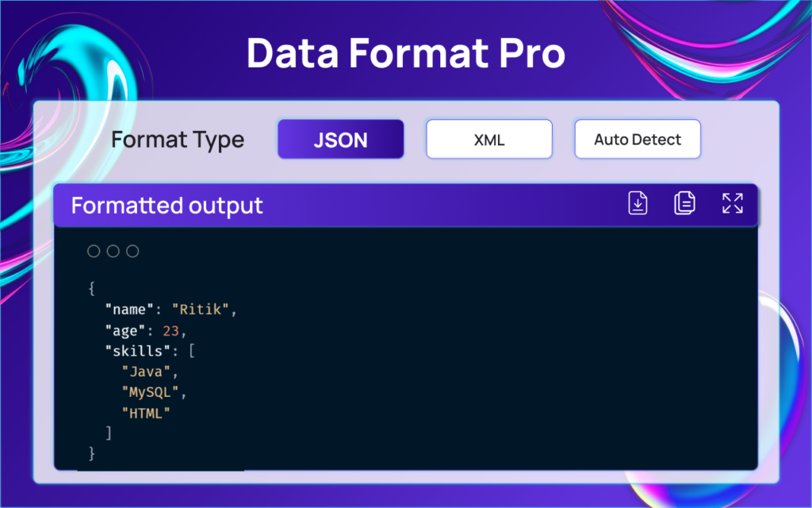Select the JSON format type

point(340,140)
